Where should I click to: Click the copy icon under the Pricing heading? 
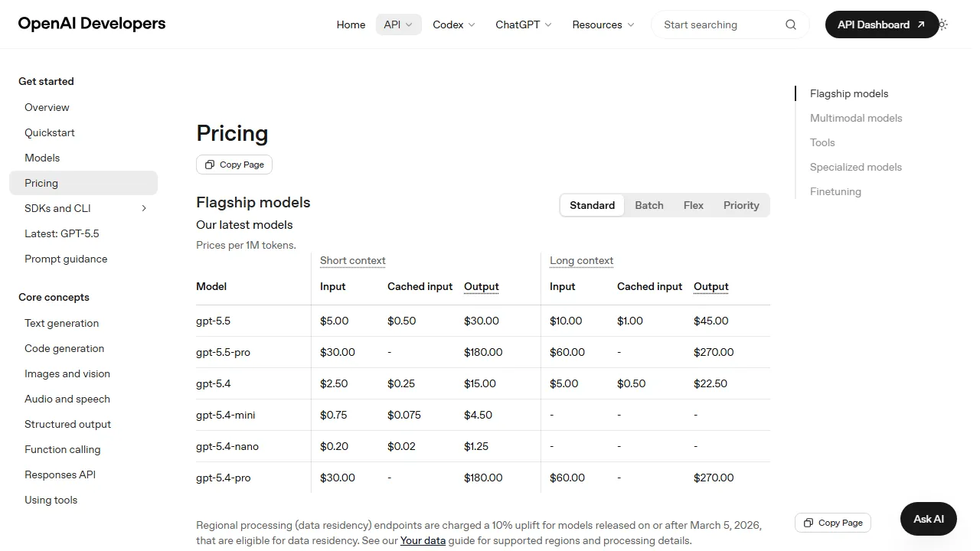(x=210, y=165)
